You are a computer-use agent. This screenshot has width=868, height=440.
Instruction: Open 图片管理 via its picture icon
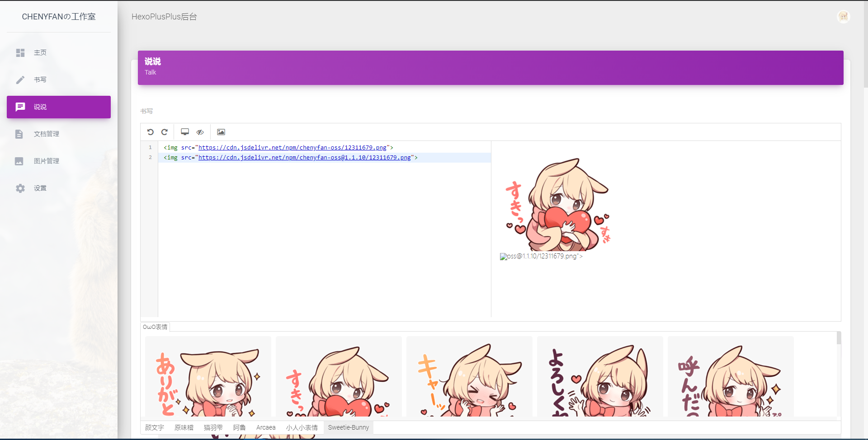pyautogui.click(x=19, y=161)
